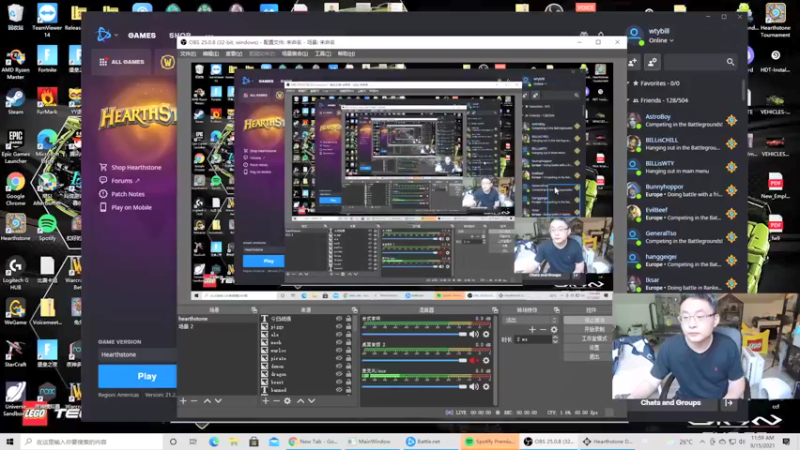Move source up in sources list
The height and width of the screenshot is (450, 800).
pos(301,401)
